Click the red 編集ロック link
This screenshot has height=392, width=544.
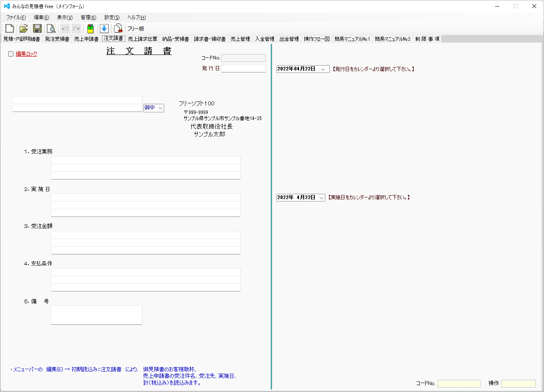pos(26,53)
